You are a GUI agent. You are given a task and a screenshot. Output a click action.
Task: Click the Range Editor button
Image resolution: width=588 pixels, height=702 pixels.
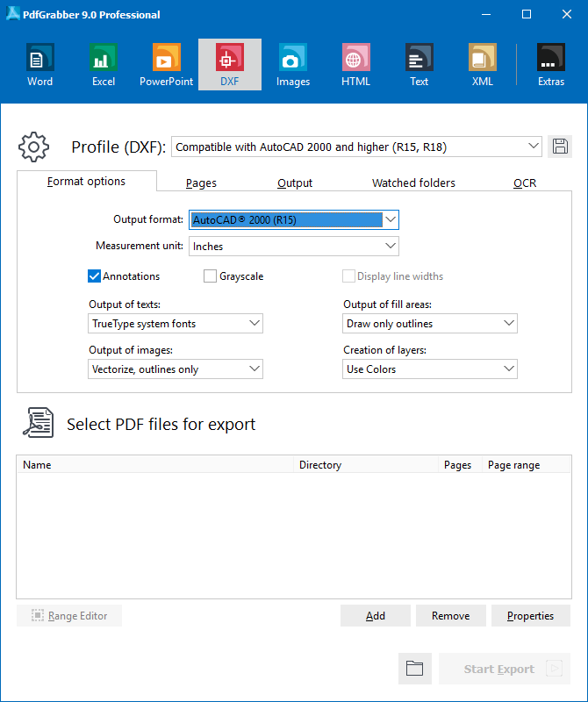(x=69, y=616)
